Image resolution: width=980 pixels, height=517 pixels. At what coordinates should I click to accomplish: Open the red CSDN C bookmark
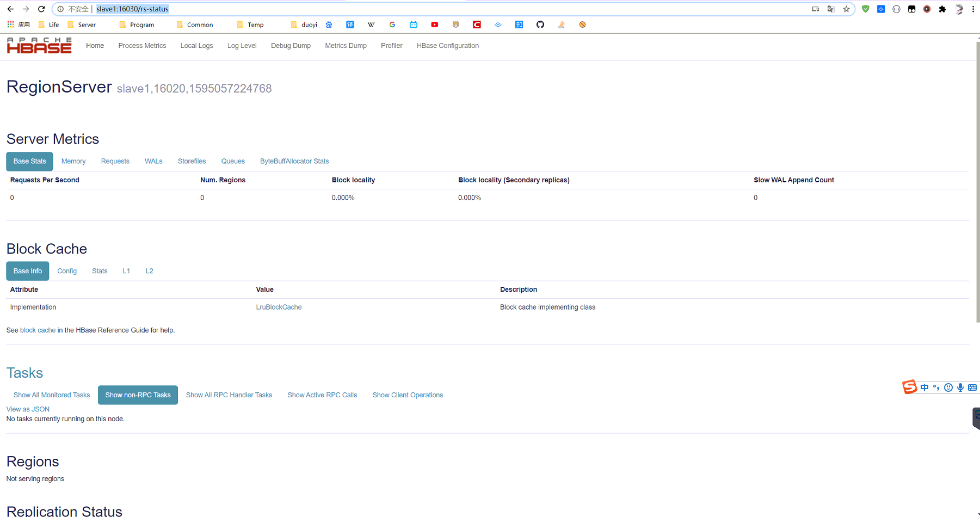477,24
